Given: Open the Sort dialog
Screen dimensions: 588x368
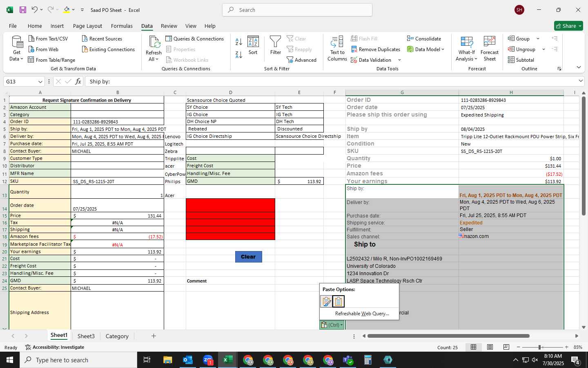Looking at the screenshot, I should [253, 45].
